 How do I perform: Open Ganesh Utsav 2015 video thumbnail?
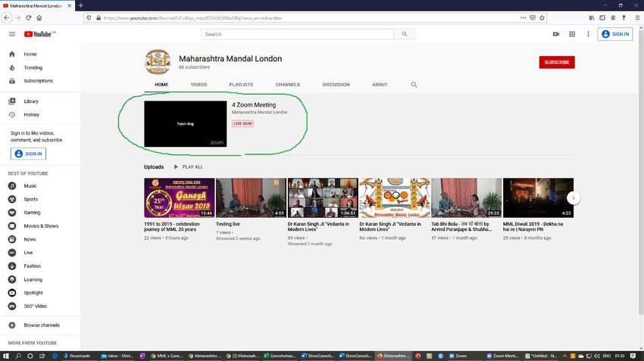tap(179, 198)
